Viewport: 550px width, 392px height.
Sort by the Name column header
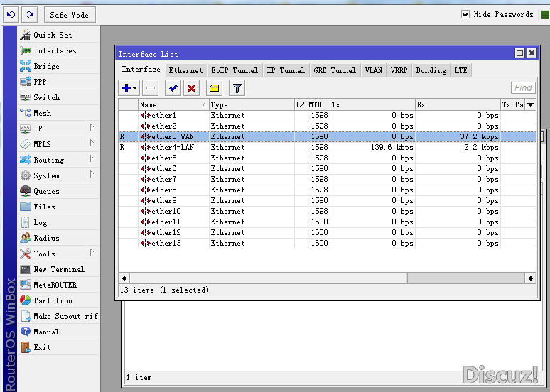[173, 104]
